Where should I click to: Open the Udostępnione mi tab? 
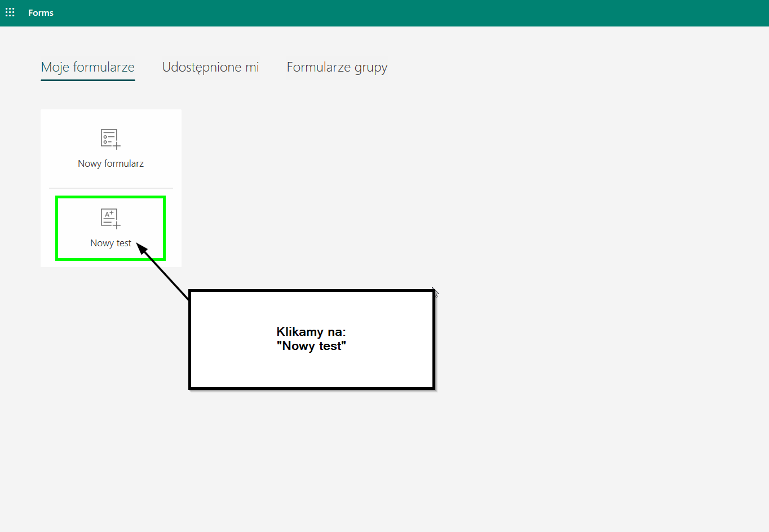point(211,68)
